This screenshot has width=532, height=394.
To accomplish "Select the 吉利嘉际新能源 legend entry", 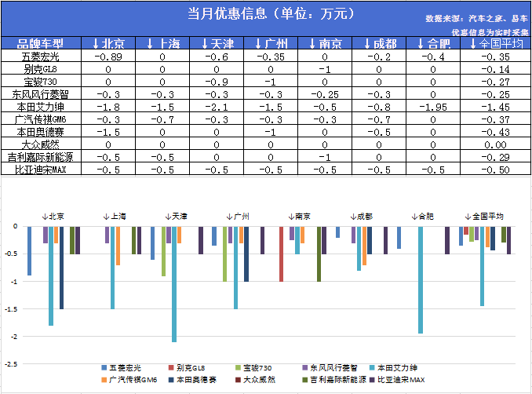I will (334, 380).
